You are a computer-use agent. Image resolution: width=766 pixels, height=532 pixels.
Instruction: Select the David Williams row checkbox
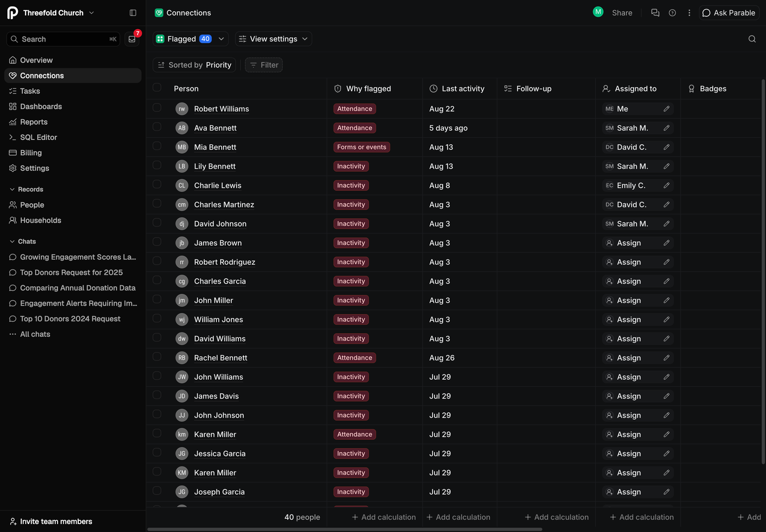pyautogui.click(x=157, y=337)
